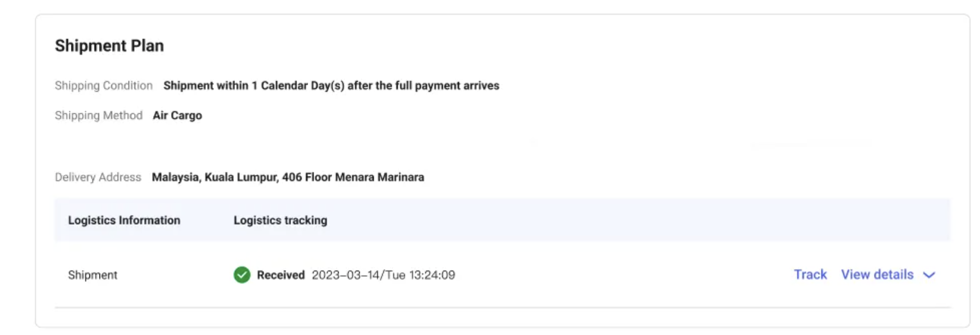The height and width of the screenshot is (335, 980).
Task: Click the word Malaysia in the address
Action: tap(175, 178)
